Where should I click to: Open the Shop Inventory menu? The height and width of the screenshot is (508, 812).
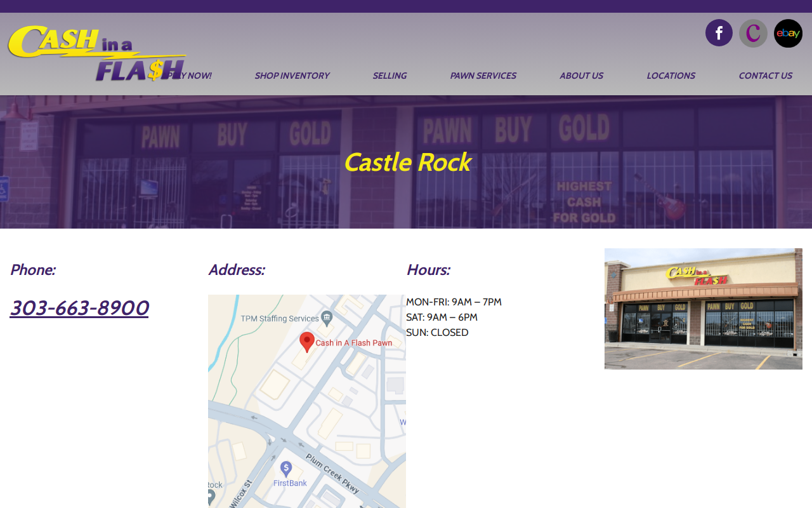[x=292, y=76]
